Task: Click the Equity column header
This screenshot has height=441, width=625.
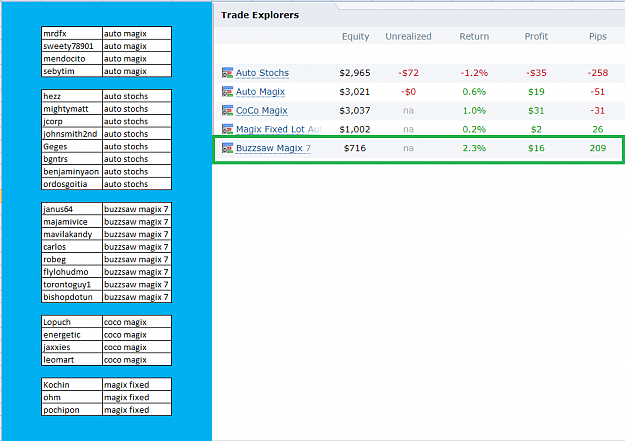Action: point(355,36)
